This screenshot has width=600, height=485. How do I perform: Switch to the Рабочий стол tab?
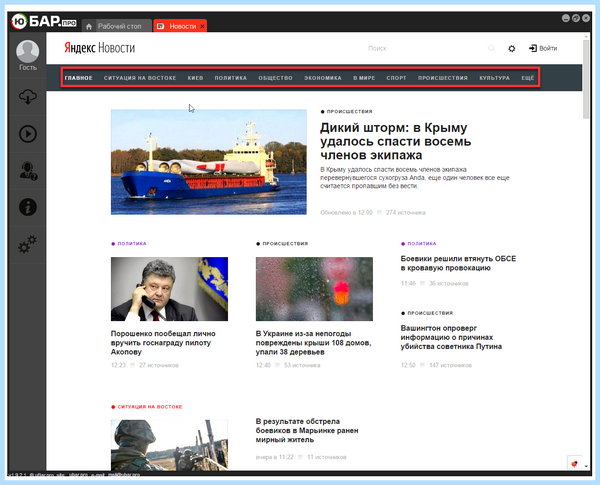coord(117,26)
